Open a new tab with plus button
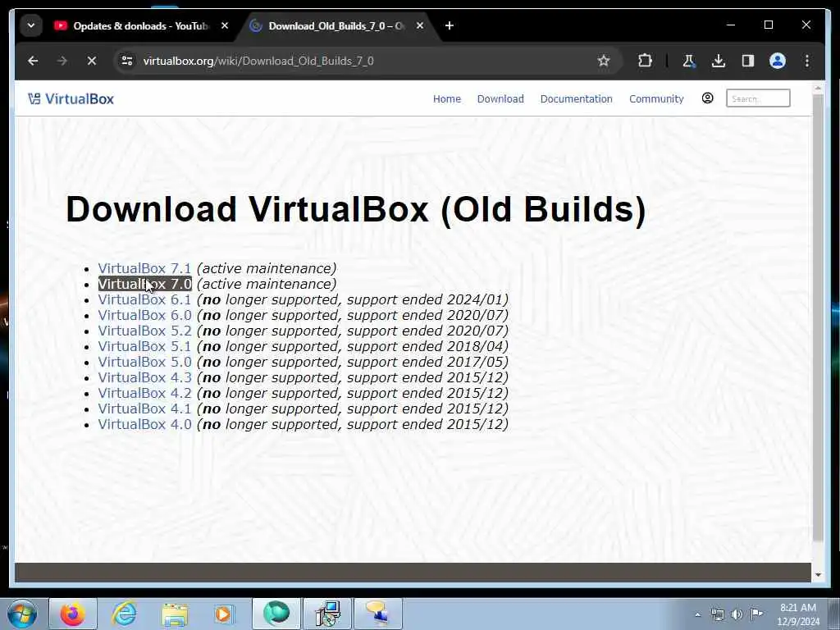840x630 pixels. [449, 25]
